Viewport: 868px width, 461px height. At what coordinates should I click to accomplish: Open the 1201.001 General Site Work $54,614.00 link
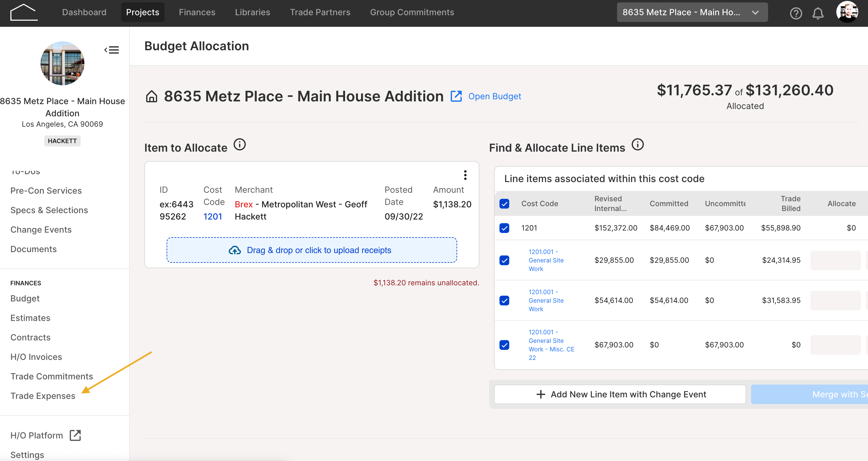(546, 300)
